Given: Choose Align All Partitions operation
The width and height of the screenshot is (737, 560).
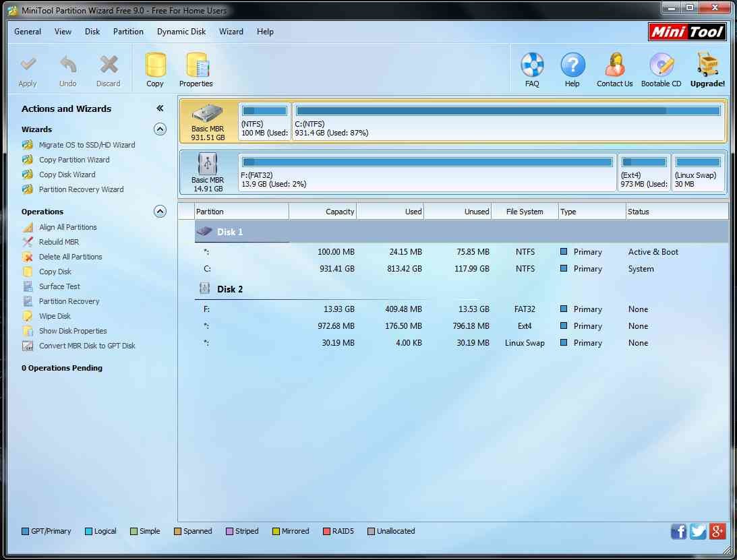Looking at the screenshot, I should coord(67,227).
